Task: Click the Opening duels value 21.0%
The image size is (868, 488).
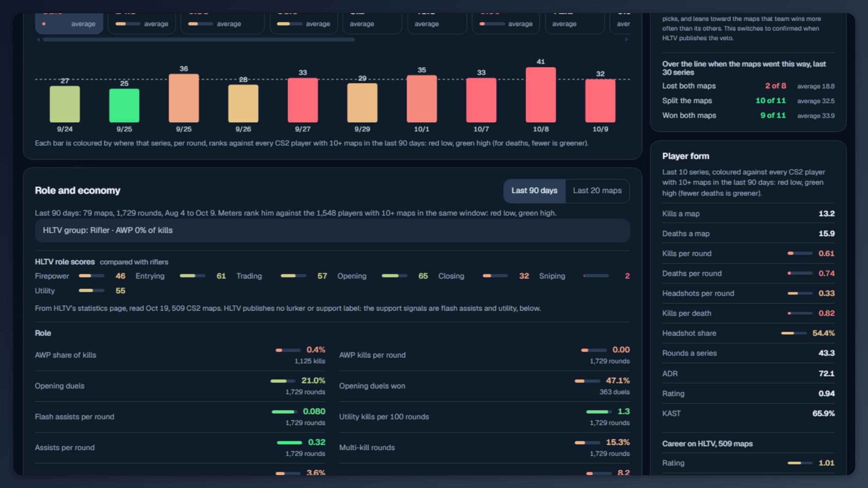Action: (313, 381)
